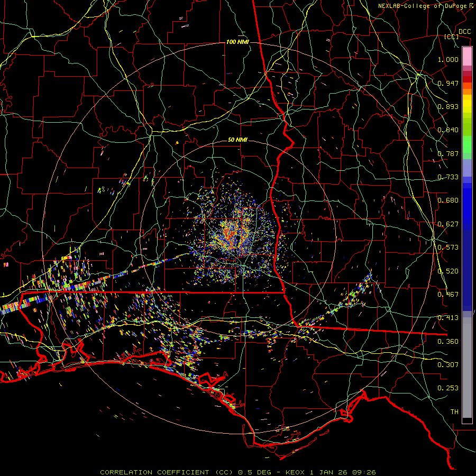Select the 0.893 scale value

coord(448,106)
